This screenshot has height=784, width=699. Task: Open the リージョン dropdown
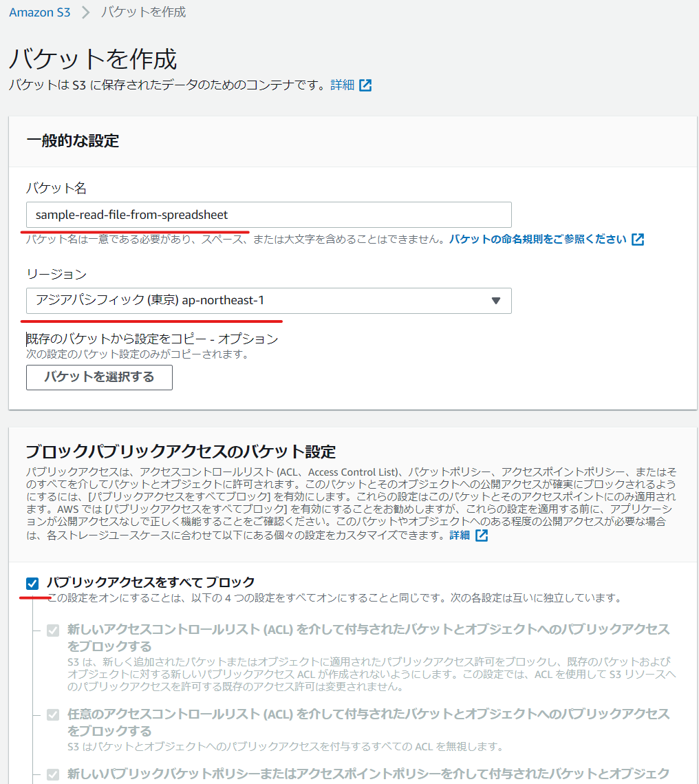(x=269, y=301)
